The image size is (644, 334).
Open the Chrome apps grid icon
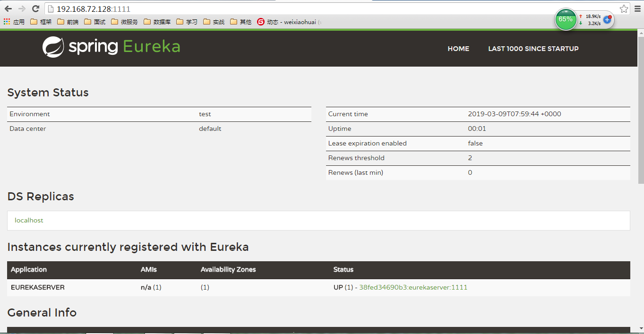[7, 21]
